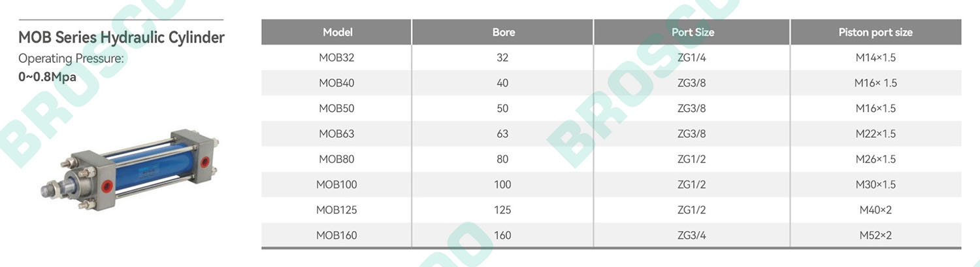Image resolution: width=980 pixels, height=267 pixels.
Task: Select the MOB32 model cell
Action: tap(336, 58)
